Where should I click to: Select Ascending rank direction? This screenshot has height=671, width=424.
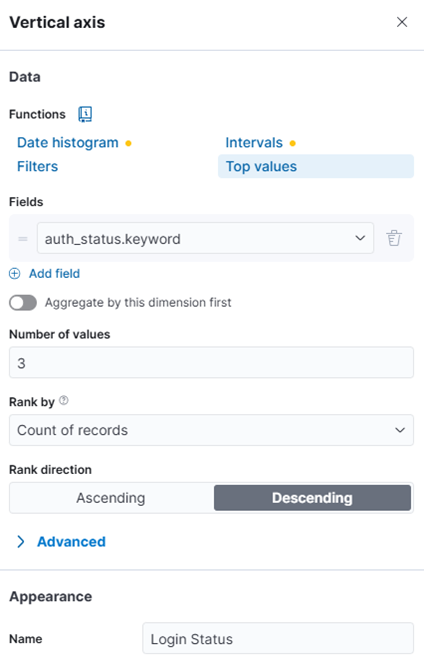coord(111,498)
